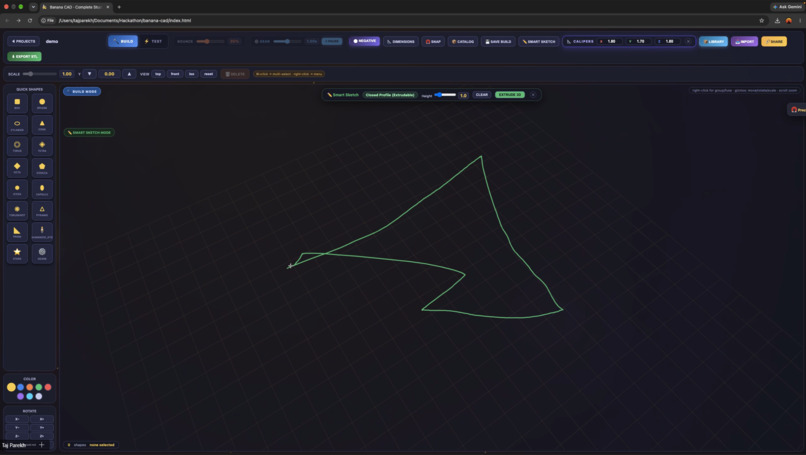The height and width of the screenshot is (455, 806).
Task: Add a Star quick shape
Action: [17, 254]
